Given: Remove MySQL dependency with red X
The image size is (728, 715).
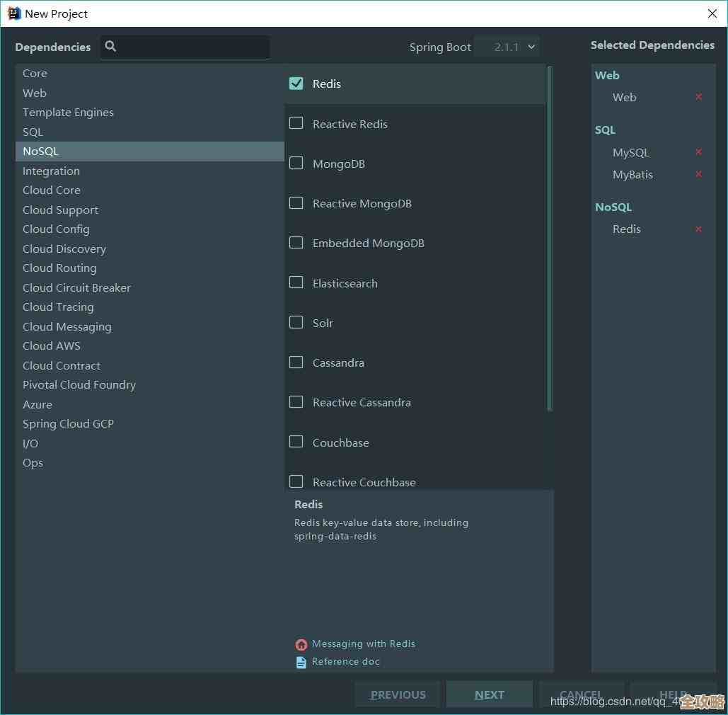Looking at the screenshot, I should [698, 152].
